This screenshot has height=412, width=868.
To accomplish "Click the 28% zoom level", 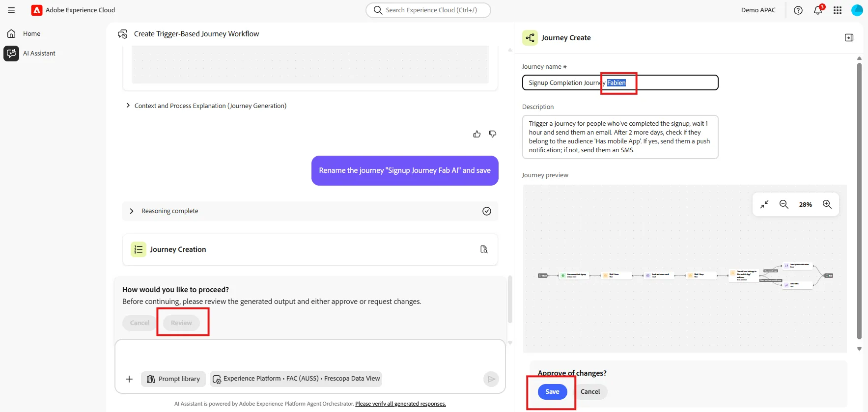I will [806, 204].
